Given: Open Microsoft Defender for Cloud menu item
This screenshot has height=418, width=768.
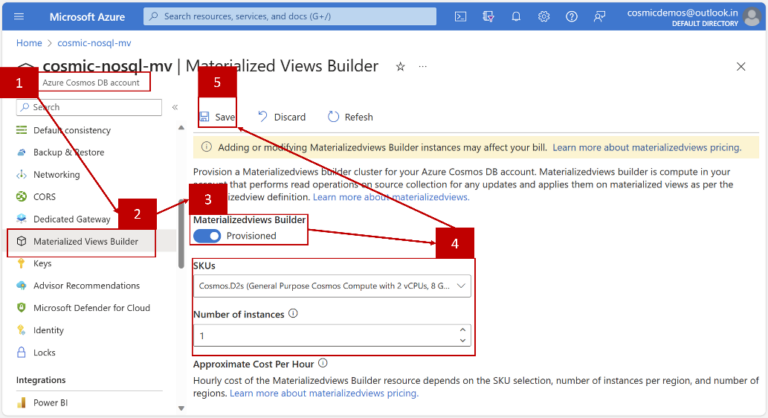Looking at the screenshot, I should click(x=91, y=307).
